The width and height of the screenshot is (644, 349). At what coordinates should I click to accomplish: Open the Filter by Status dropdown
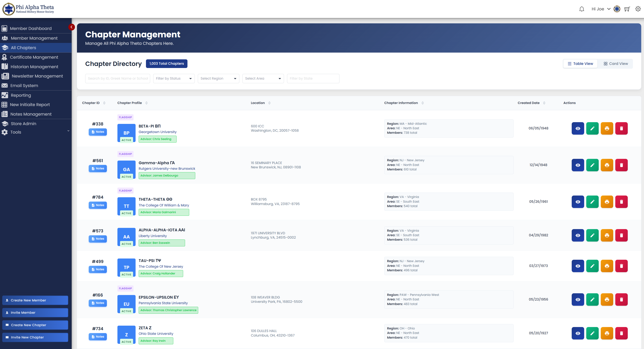173,78
